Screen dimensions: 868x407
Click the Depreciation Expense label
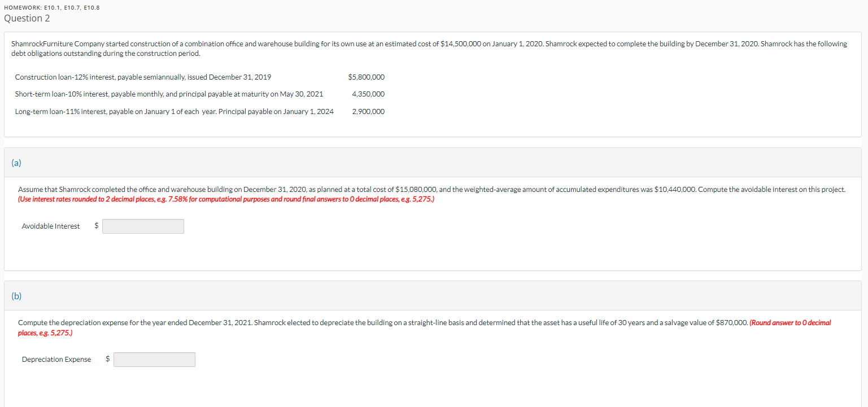click(56, 359)
